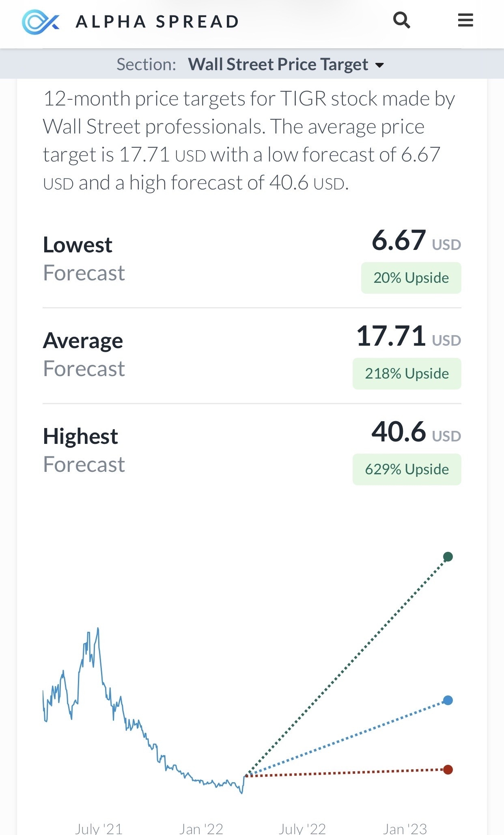
Task: Click the 20% Upside badge
Action: point(411,278)
